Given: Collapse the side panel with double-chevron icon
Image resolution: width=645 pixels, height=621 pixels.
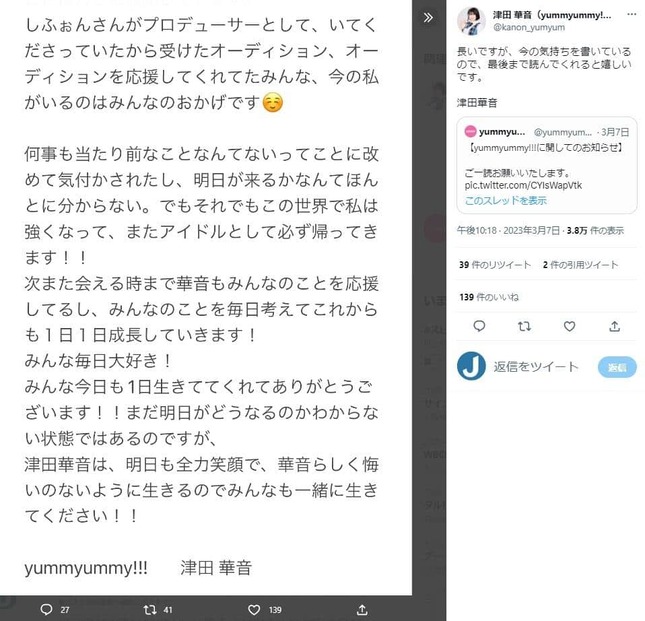Looking at the screenshot, I should [428, 17].
